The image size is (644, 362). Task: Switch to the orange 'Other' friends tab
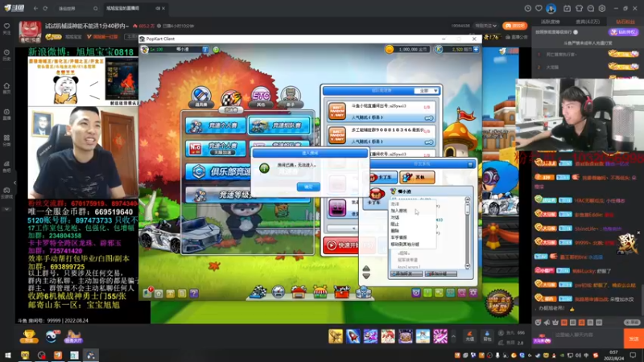tap(417, 177)
